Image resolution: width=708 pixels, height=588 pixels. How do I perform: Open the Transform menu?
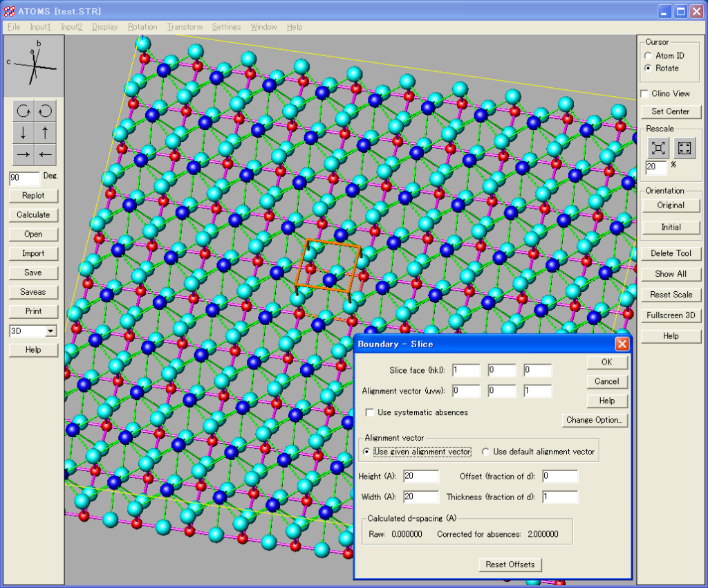[185, 27]
